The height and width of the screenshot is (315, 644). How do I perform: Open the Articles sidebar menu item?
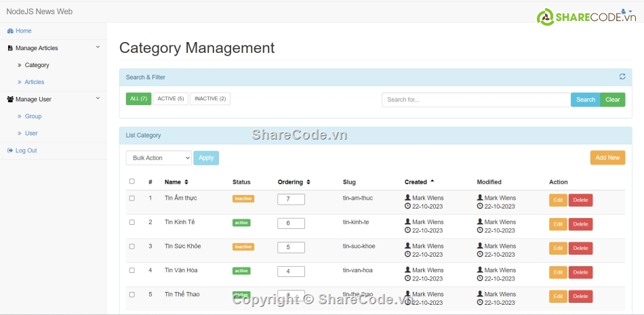35,82
